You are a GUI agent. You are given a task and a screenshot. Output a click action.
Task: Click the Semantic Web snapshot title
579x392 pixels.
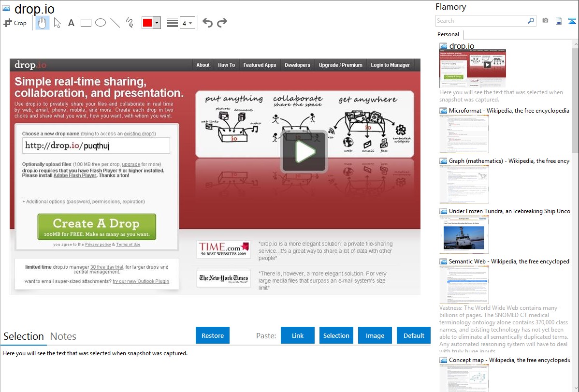point(509,261)
